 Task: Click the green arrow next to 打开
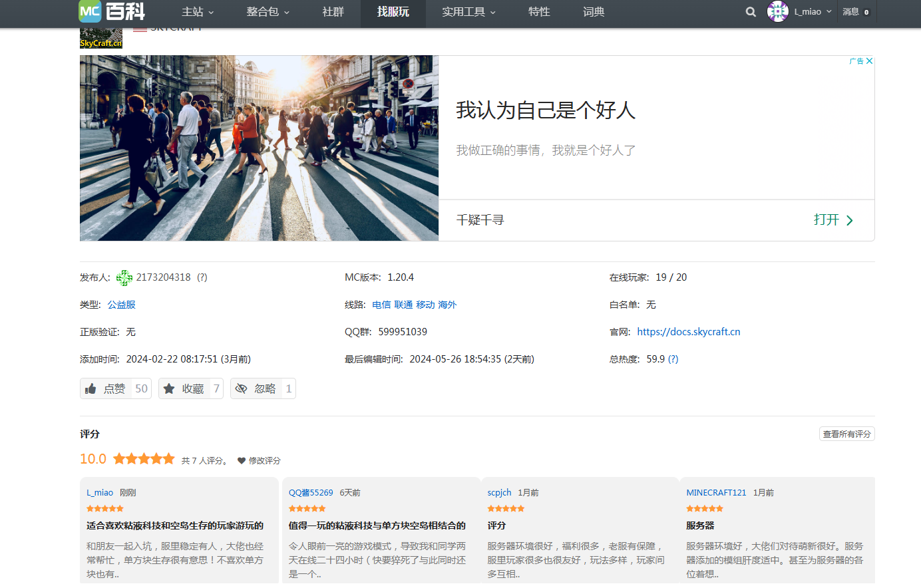(x=850, y=220)
